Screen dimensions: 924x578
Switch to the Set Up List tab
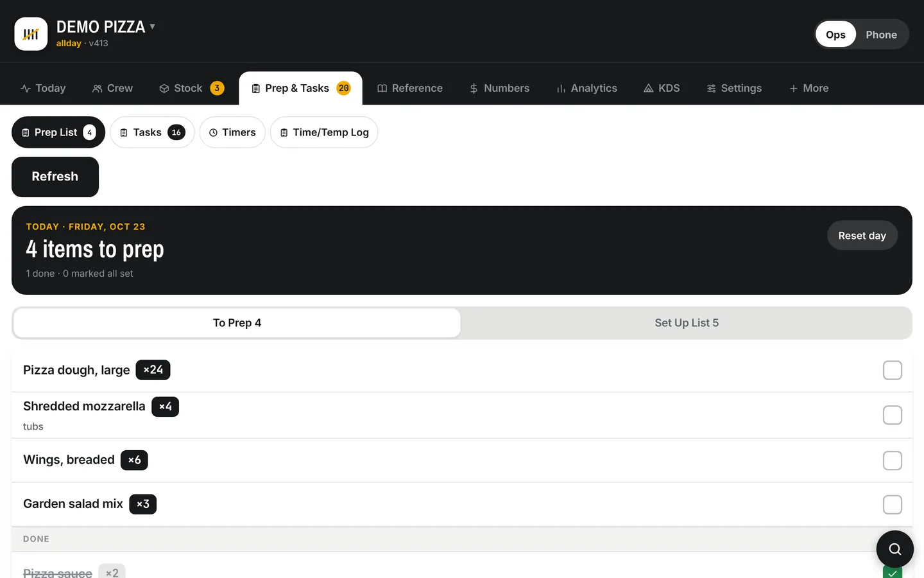click(x=687, y=323)
